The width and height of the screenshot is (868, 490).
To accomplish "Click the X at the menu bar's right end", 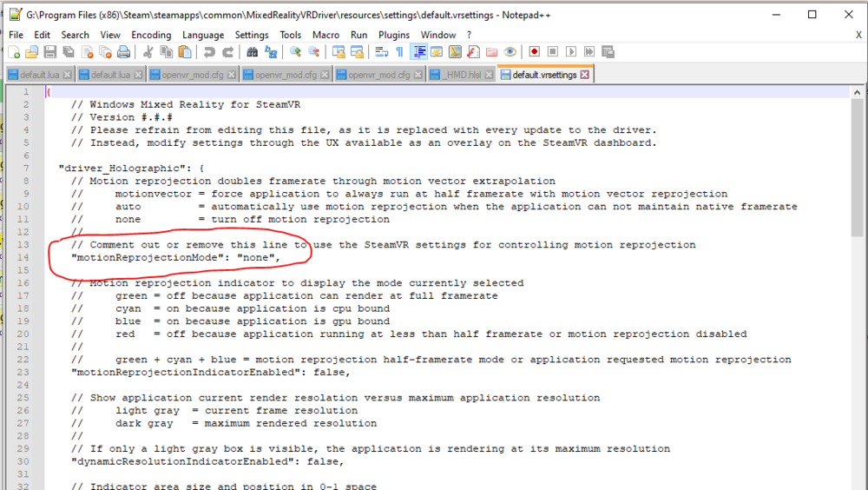I will [x=858, y=35].
